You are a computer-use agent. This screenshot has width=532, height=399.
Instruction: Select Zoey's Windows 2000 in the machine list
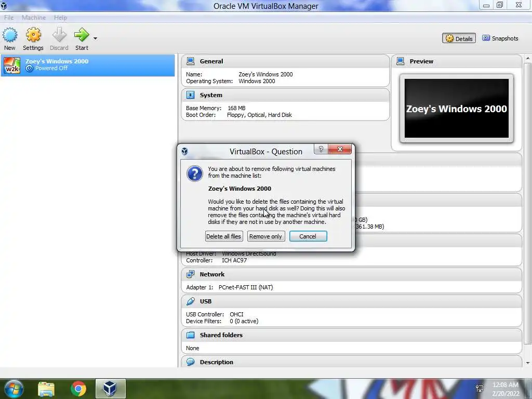pyautogui.click(x=88, y=65)
